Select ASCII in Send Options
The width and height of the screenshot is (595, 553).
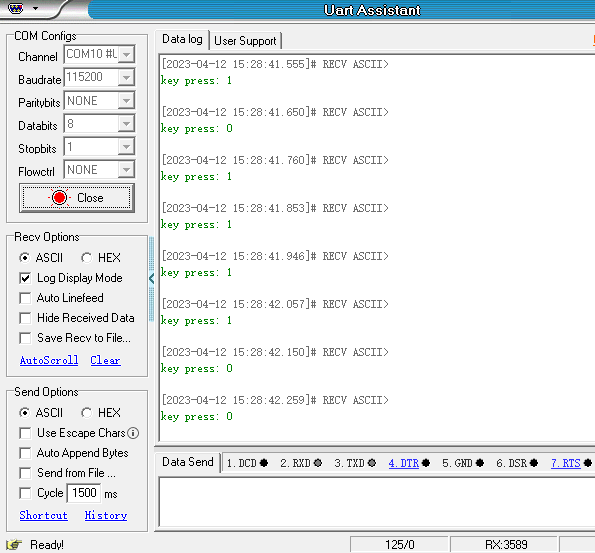click(41, 413)
